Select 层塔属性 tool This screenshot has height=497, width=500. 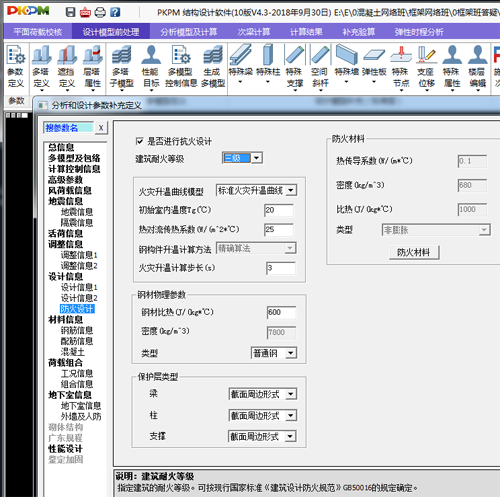(92, 67)
